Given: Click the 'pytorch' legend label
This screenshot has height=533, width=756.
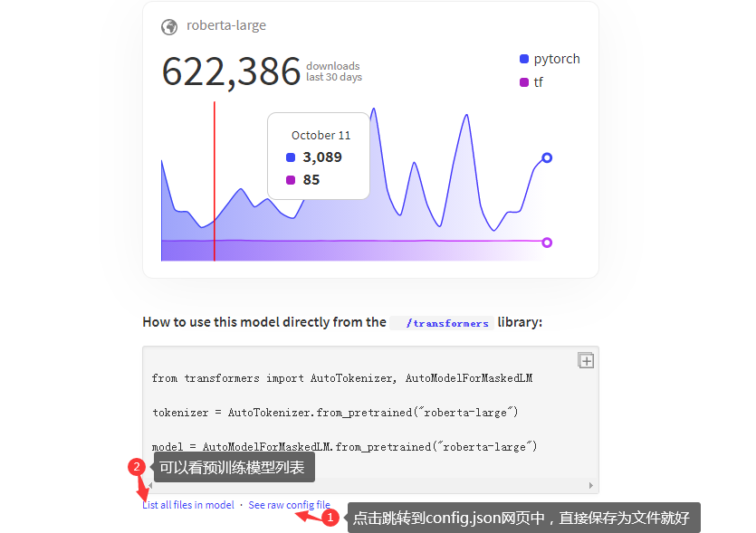Looking at the screenshot, I should coord(557,60).
